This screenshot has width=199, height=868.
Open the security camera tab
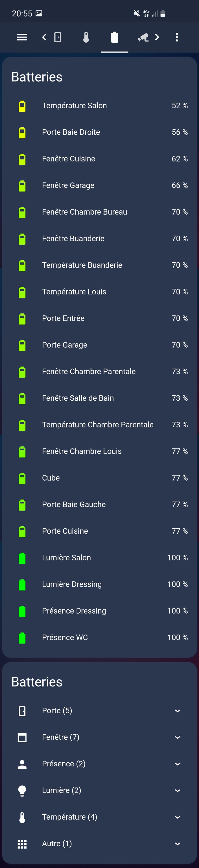[x=143, y=37]
